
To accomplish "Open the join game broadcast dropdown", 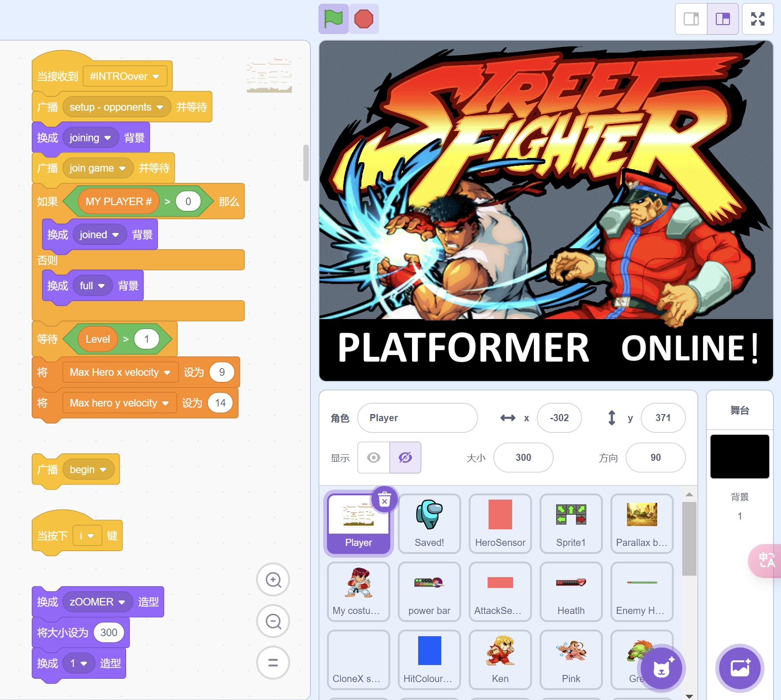I will point(98,168).
